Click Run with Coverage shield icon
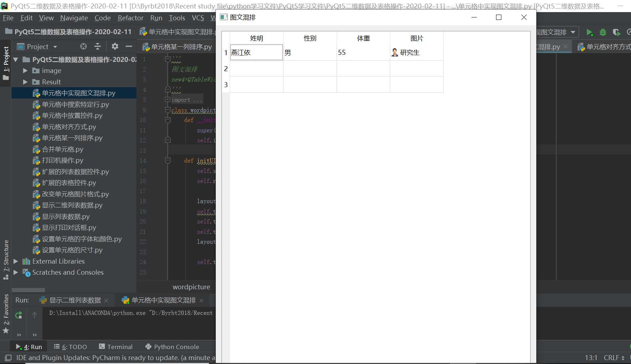The width and height of the screenshot is (631, 364). pos(616,32)
